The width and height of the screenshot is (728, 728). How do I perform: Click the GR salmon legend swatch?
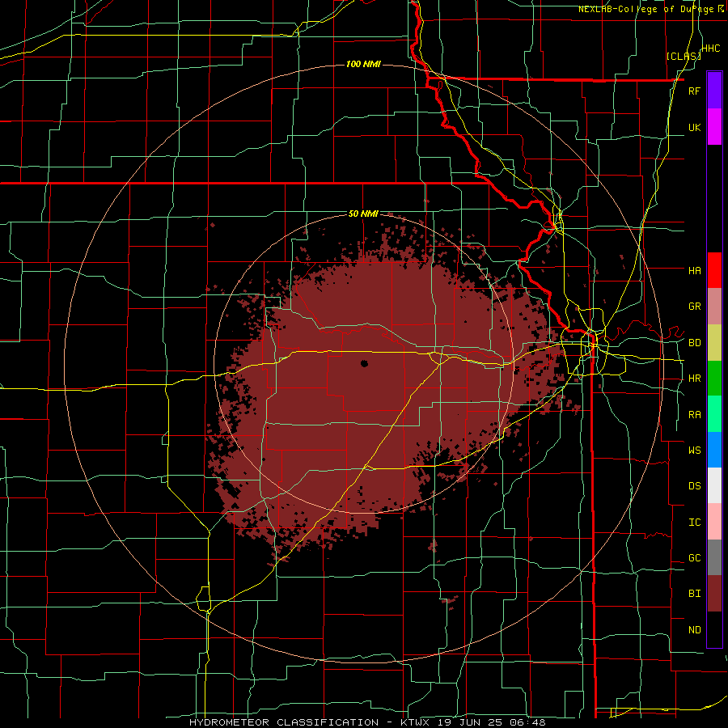point(714,307)
